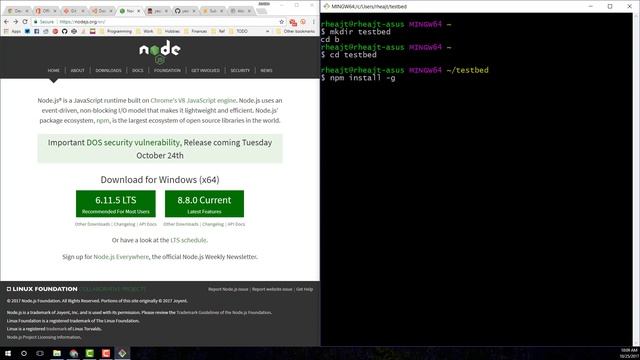The height and width of the screenshot is (360, 640).
Task: Follow the Chrome's V8 JavaScript engine link
Action: 193,100
